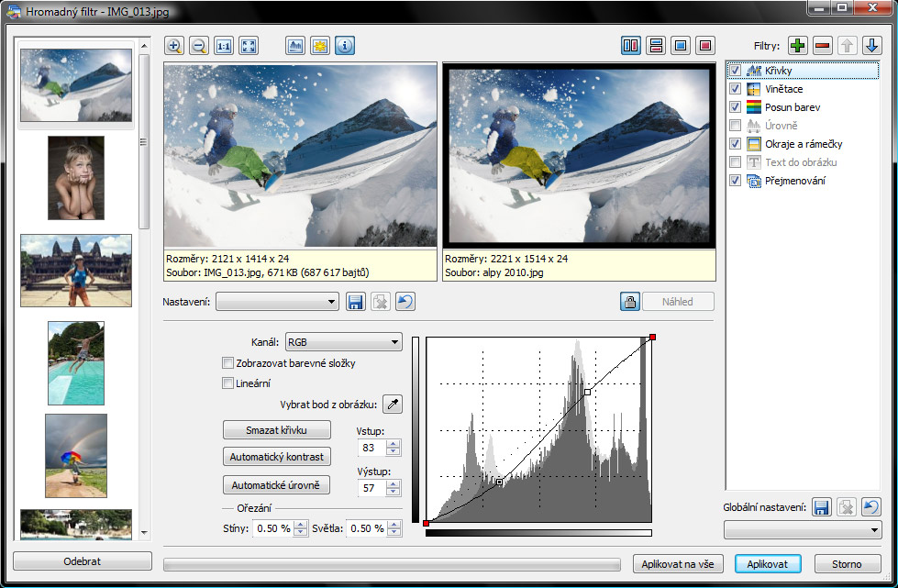Enable the Text do obrázku checkbox
Viewport: 898px width, 588px height.
coord(736,162)
